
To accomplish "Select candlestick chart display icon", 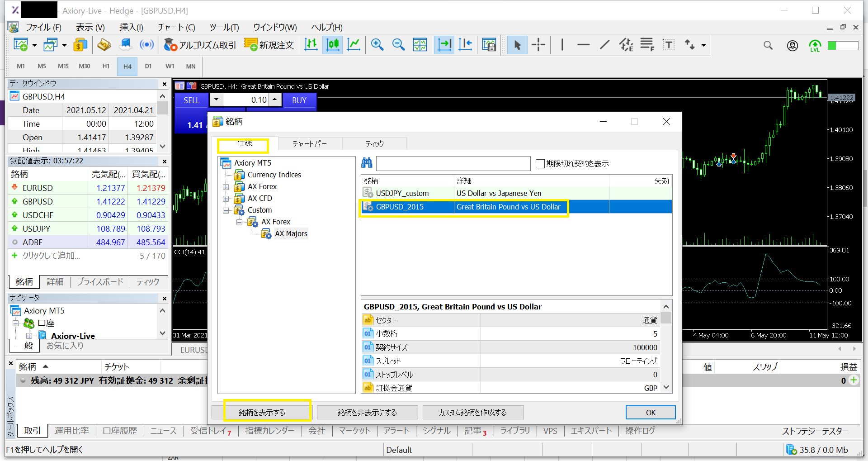I will 333,45.
